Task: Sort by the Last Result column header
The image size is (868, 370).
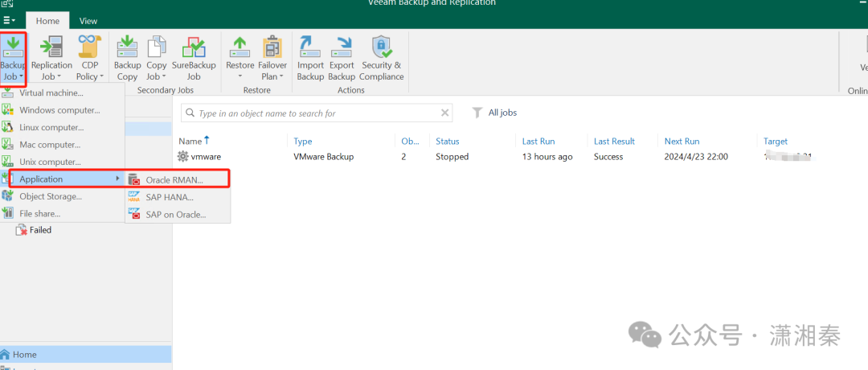Action: [x=614, y=142]
